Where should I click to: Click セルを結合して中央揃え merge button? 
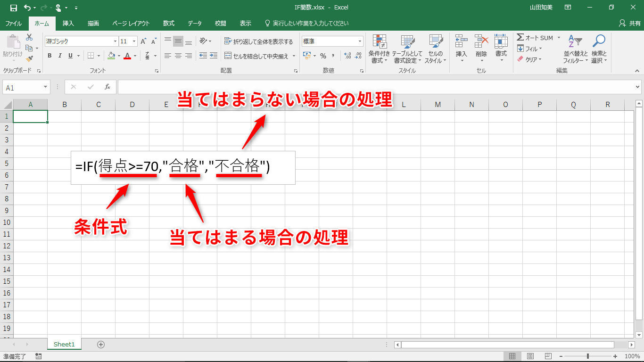tap(256, 56)
